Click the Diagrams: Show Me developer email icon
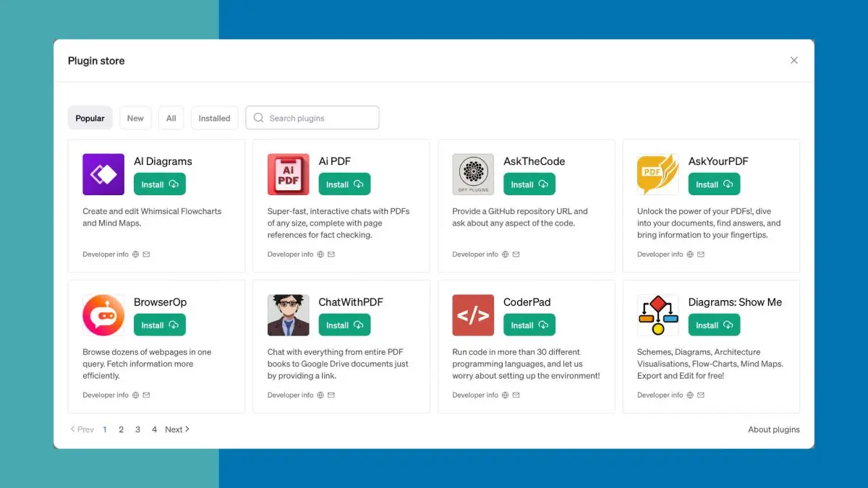868x488 pixels. click(x=701, y=395)
